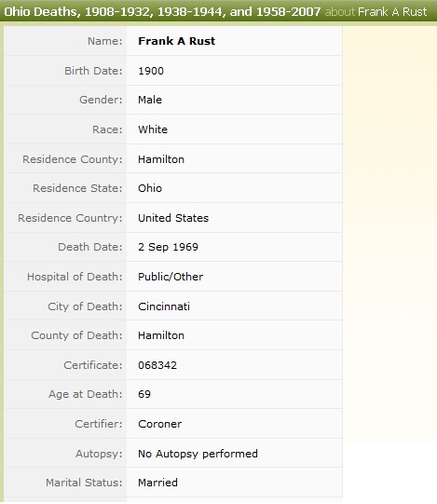Click the Ohio Deaths collection title header
Viewport: 437px width, 504px height.
tap(162, 12)
